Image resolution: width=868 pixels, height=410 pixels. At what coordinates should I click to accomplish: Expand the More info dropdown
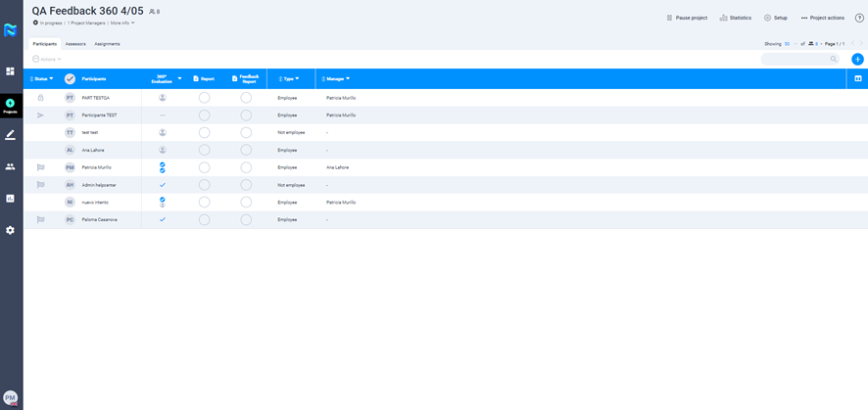pos(122,23)
